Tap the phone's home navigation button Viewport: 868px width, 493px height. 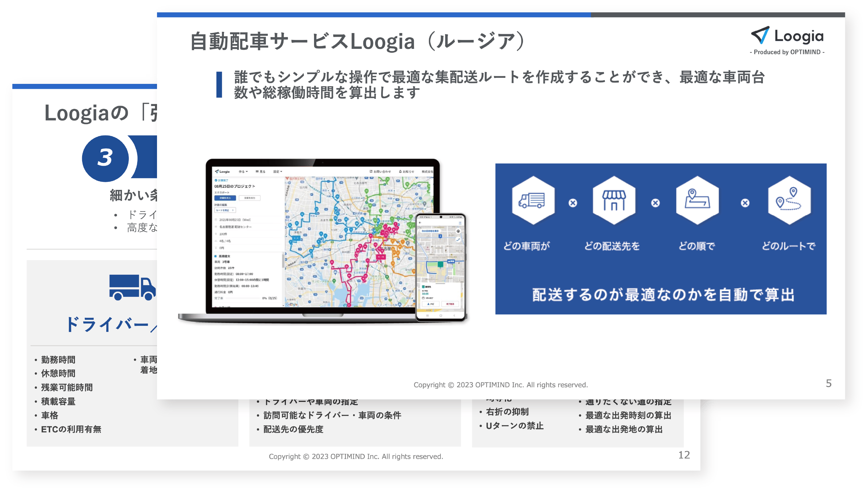pyautogui.click(x=440, y=315)
